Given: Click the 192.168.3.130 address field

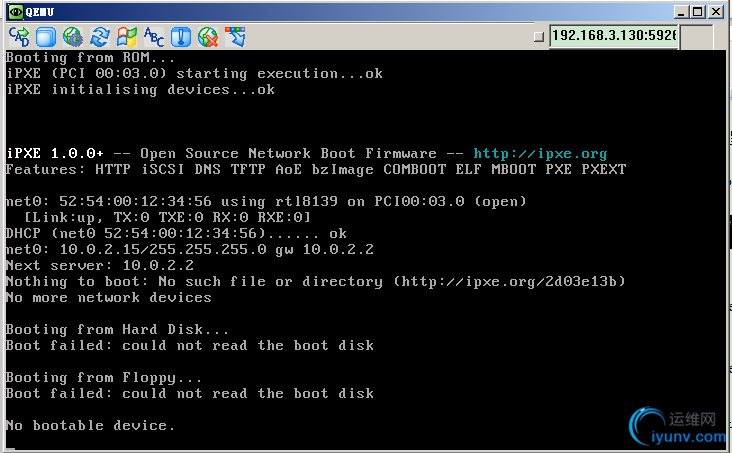Looking at the screenshot, I should click(x=613, y=35).
